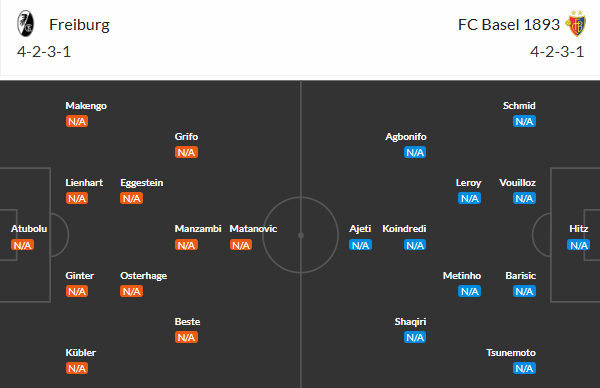Click Shaqiri's N/A rating badge
Screen dimensions: 600x388
[x=415, y=337]
